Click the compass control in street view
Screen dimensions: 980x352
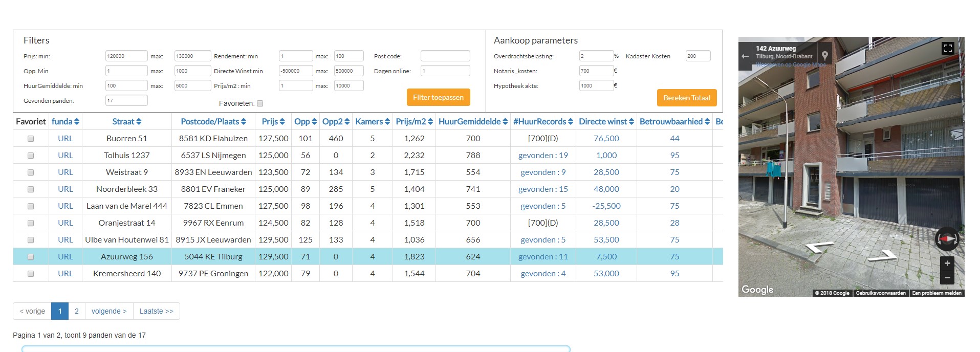[x=947, y=239]
